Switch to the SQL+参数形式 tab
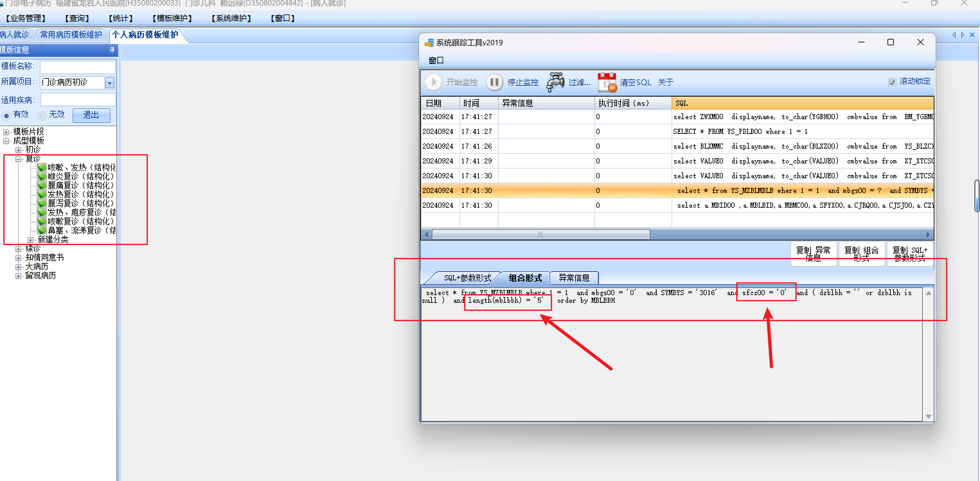The height and width of the screenshot is (481, 980). click(467, 278)
